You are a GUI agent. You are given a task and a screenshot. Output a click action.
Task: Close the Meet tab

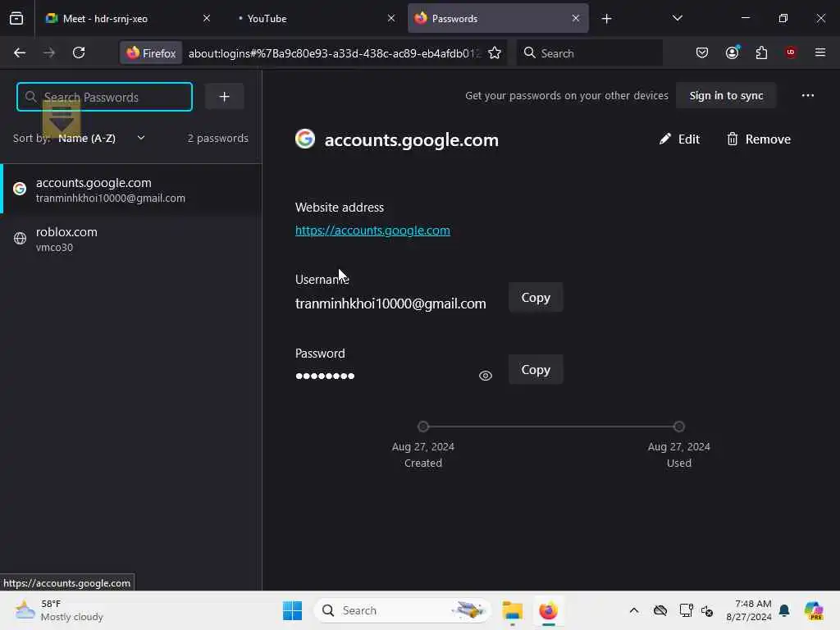pos(207,18)
